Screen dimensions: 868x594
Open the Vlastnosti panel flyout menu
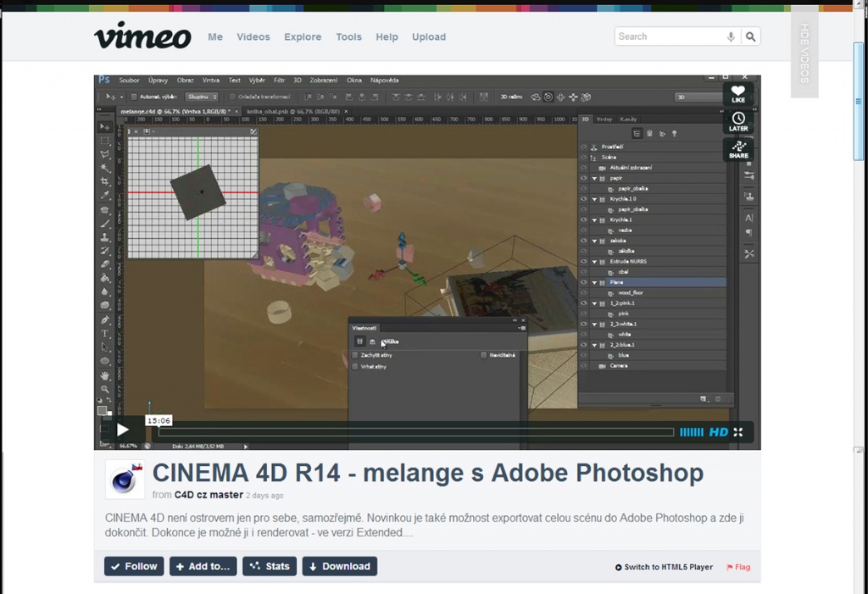[522, 328]
